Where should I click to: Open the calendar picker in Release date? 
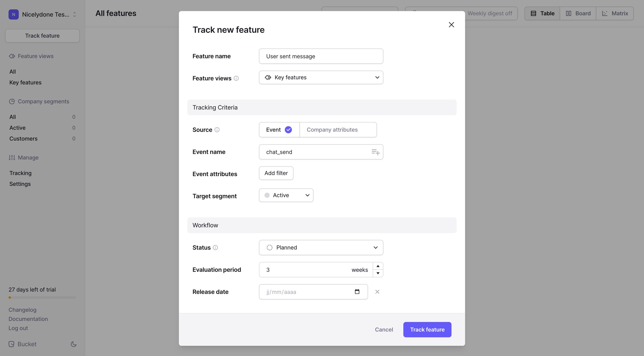click(x=357, y=292)
